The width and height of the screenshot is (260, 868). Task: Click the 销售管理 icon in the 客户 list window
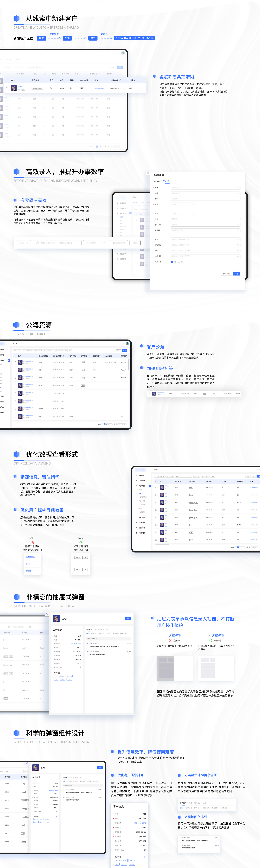136,533
